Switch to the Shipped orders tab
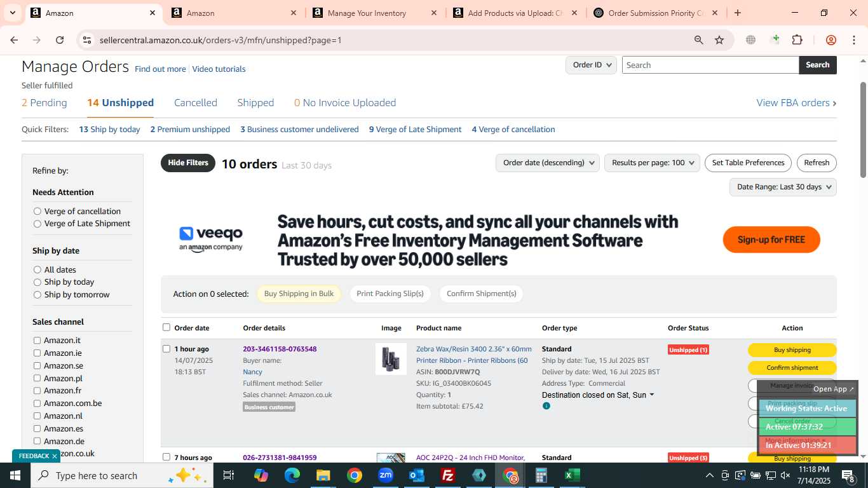Image resolution: width=868 pixels, height=488 pixels. coord(255,103)
